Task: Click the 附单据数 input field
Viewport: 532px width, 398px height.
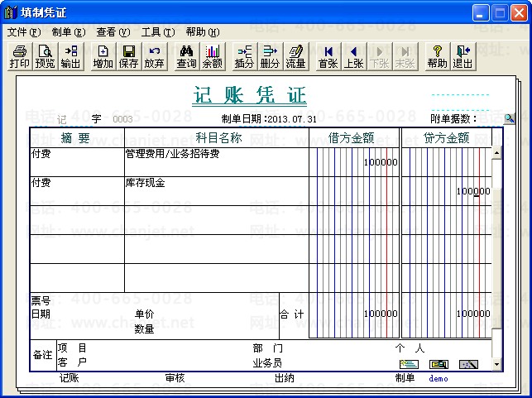Action: (x=490, y=119)
